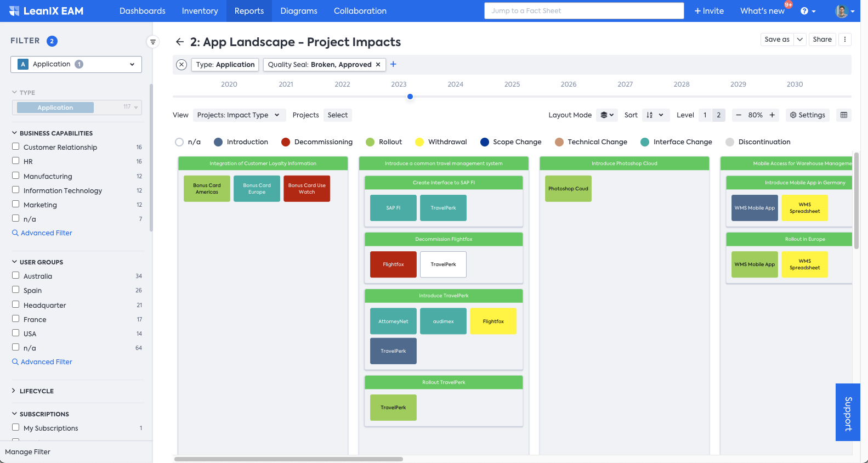Open the Support side tab
The image size is (868, 463).
coord(848,413)
